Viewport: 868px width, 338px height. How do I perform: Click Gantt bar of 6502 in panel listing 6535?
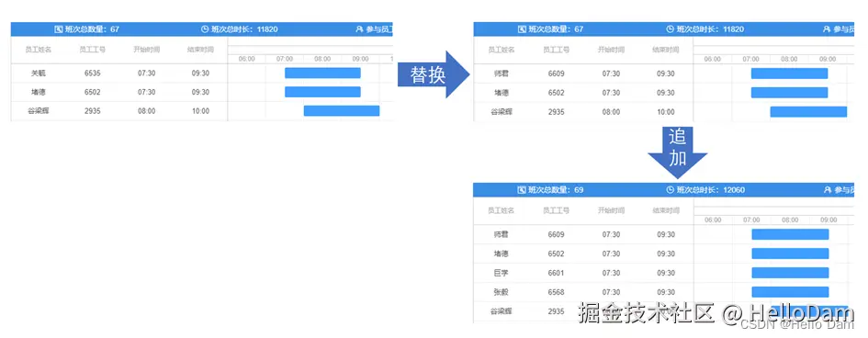pos(322,92)
